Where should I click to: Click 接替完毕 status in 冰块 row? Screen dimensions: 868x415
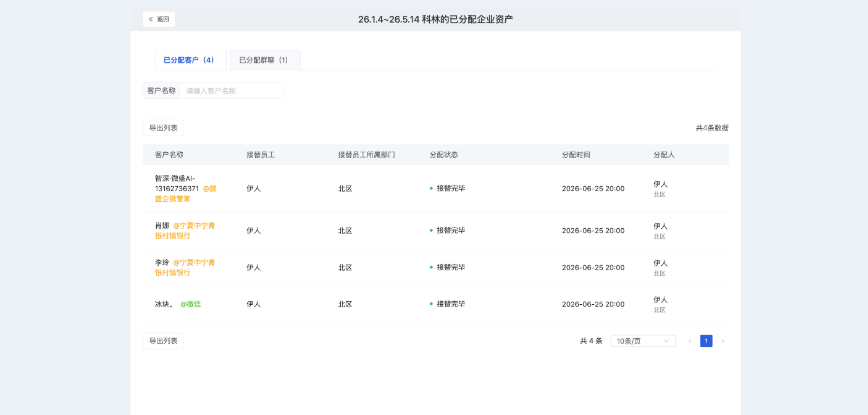(x=447, y=304)
